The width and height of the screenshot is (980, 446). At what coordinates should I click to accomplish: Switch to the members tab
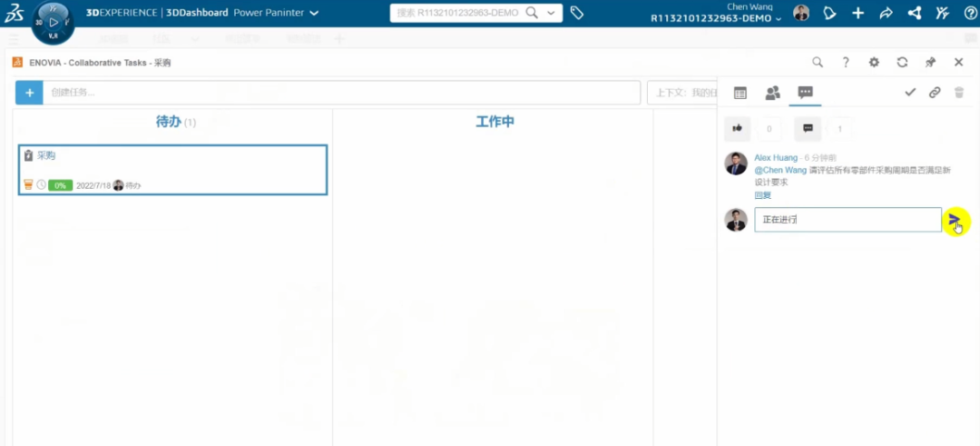coord(772,93)
